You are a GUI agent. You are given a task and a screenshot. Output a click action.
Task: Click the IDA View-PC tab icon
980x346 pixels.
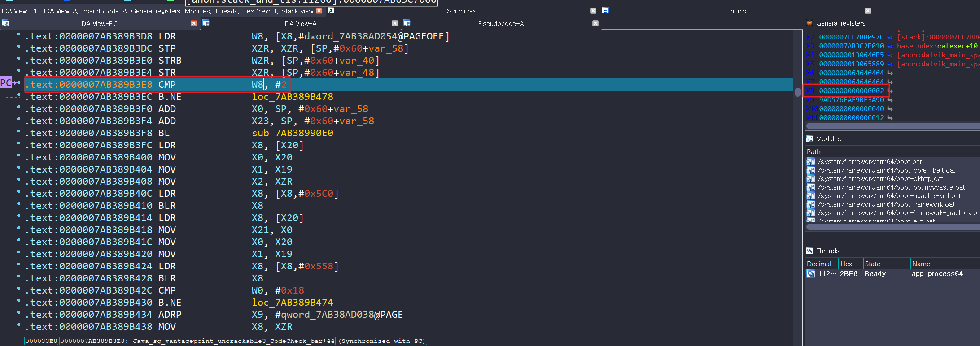tap(5, 23)
